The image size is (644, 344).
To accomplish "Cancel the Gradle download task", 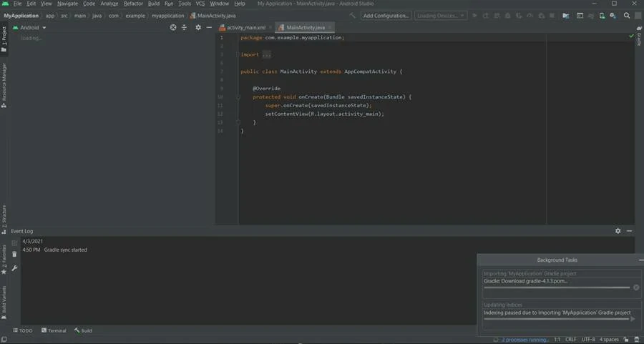I will [636, 288].
